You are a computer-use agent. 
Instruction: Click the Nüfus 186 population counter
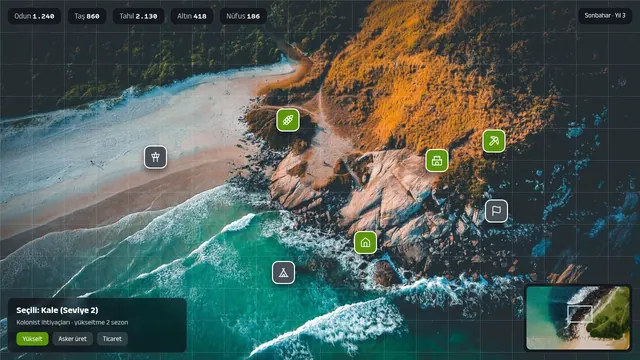click(x=243, y=16)
